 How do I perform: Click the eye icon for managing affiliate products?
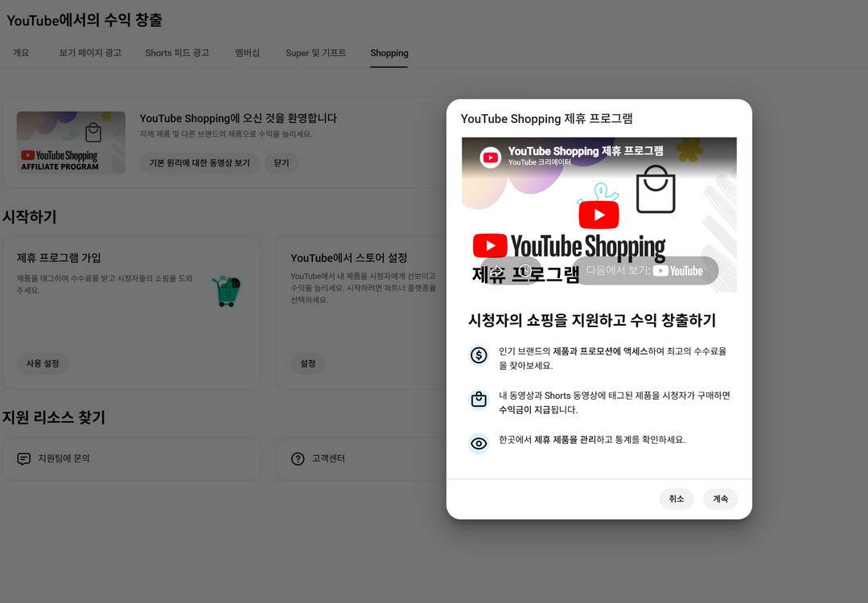click(479, 444)
